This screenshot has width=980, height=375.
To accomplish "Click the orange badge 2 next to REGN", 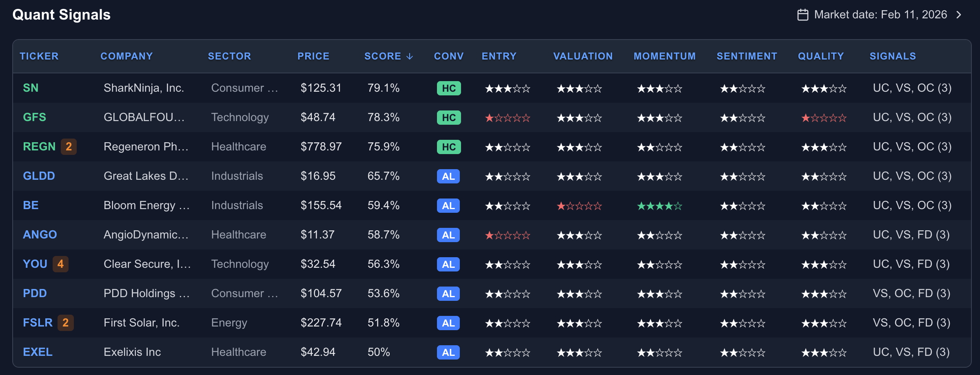I will [x=69, y=147].
